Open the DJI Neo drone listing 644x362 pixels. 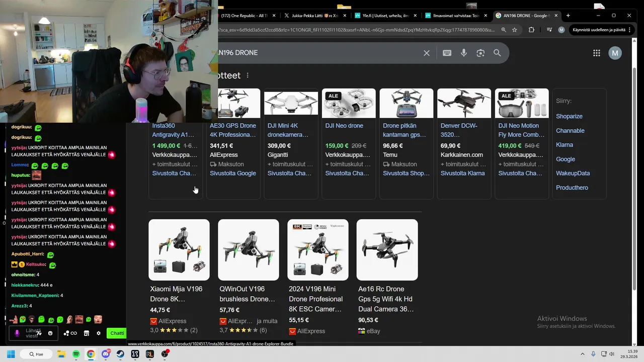pyautogui.click(x=344, y=126)
